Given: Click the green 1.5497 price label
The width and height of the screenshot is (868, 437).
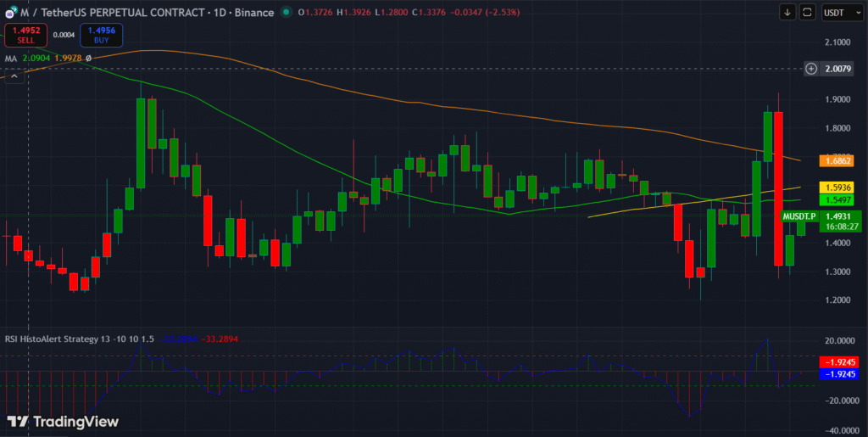Looking at the screenshot, I should coord(836,200).
